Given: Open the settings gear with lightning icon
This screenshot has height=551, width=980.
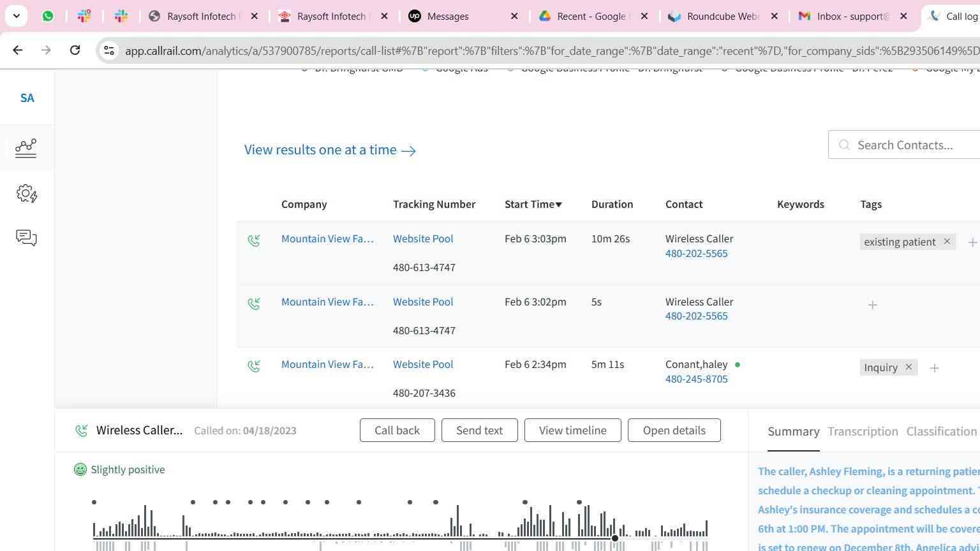Looking at the screenshot, I should [x=27, y=193].
